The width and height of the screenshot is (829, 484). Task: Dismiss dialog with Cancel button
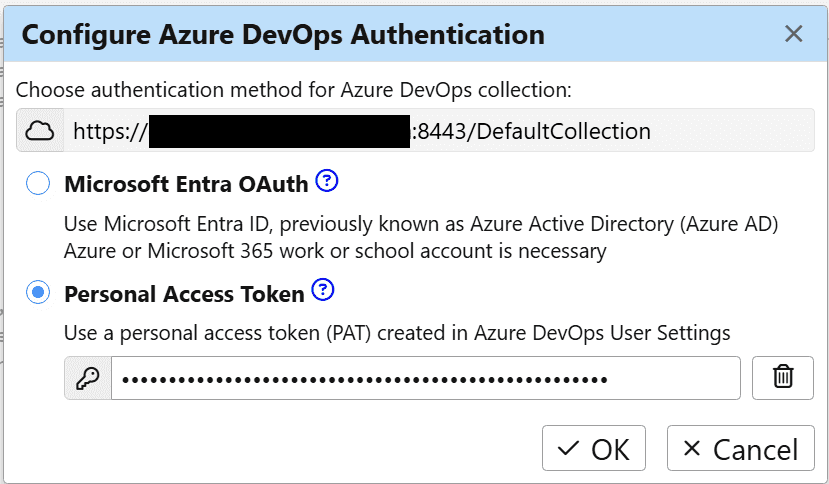tap(741, 448)
